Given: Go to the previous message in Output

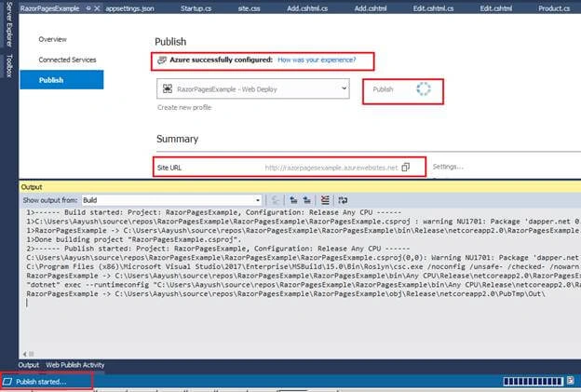Looking at the screenshot, I should 293,200.
